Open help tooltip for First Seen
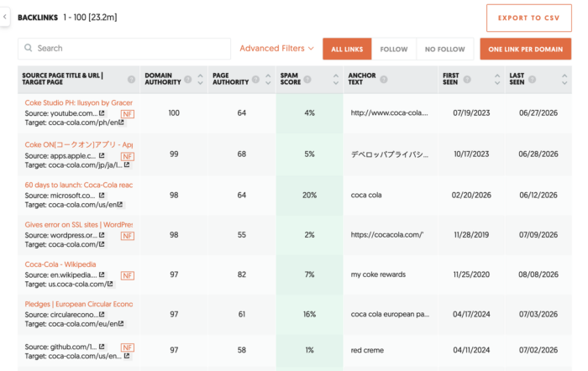The width and height of the screenshot is (588, 371). [x=467, y=80]
